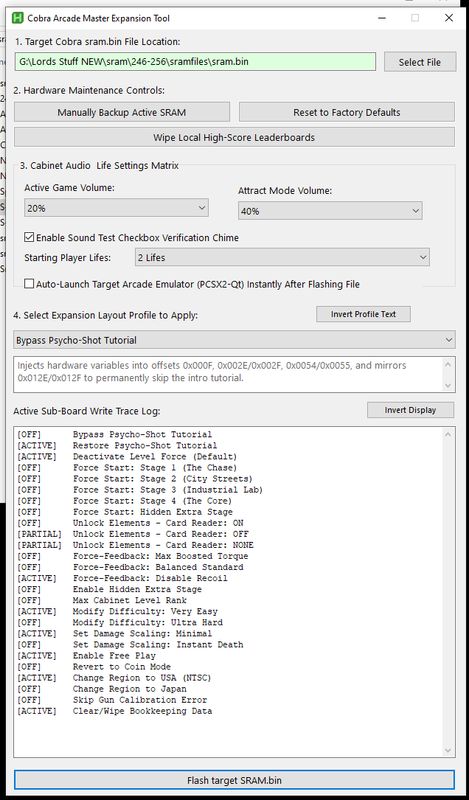Click log row Card Reader: NONE
469x800 pixels.
click(135, 545)
